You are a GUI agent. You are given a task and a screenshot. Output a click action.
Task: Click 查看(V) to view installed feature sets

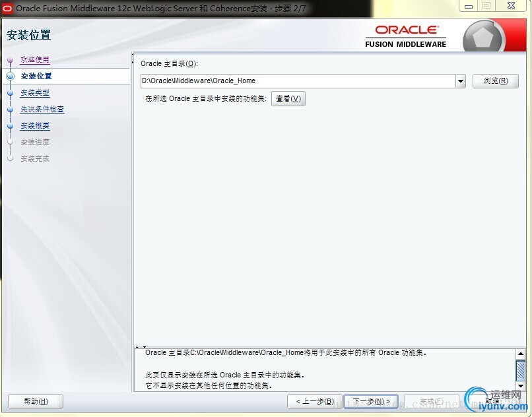288,98
